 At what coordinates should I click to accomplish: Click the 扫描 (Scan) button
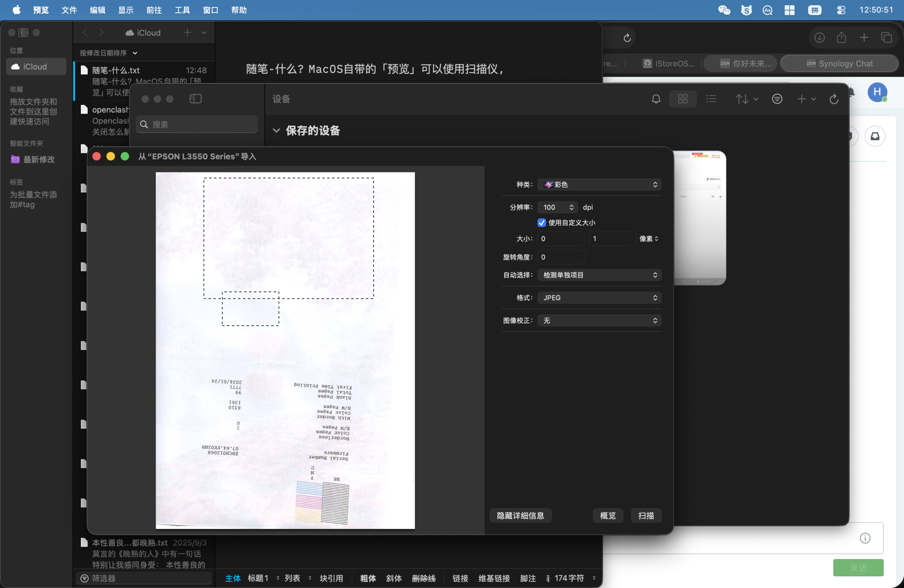[x=646, y=516]
